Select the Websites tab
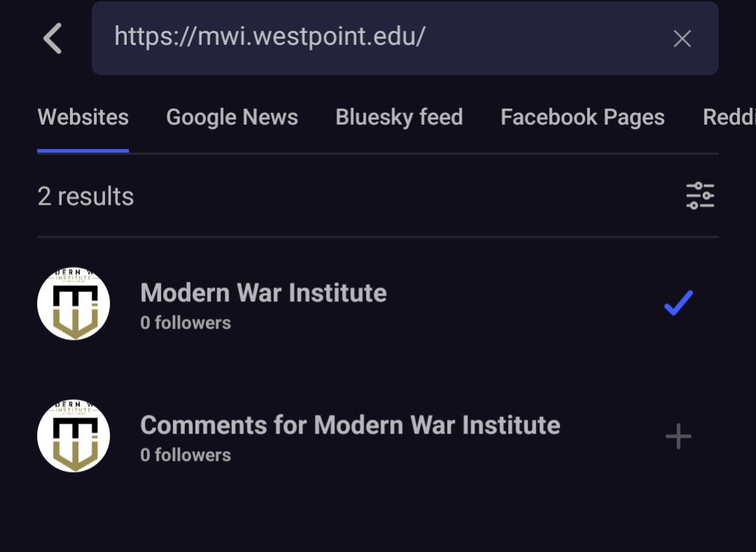756x552 pixels. coord(83,117)
